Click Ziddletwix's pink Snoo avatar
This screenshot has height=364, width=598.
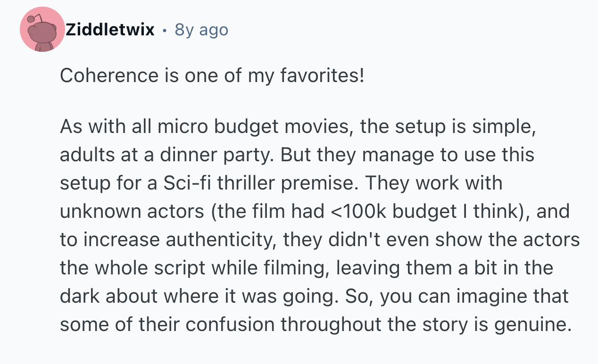click(x=42, y=30)
